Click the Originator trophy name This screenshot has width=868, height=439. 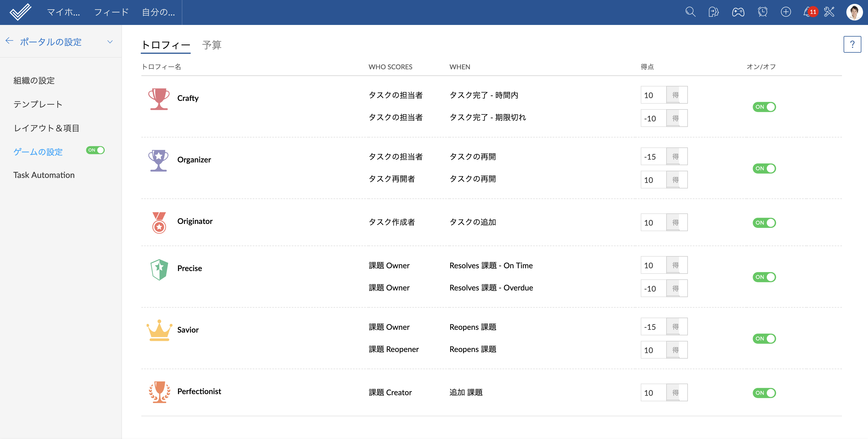pyautogui.click(x=195, y=221)
